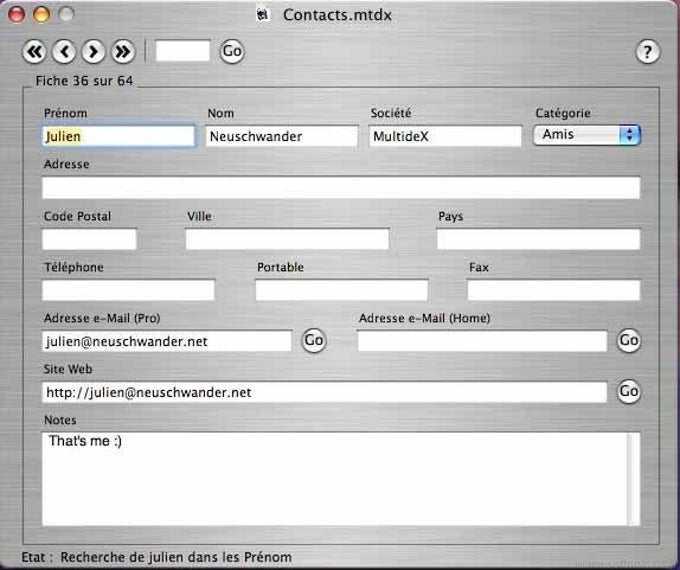Click the status text 'Recherche de julien dans les Prénom'

[176, 557]
